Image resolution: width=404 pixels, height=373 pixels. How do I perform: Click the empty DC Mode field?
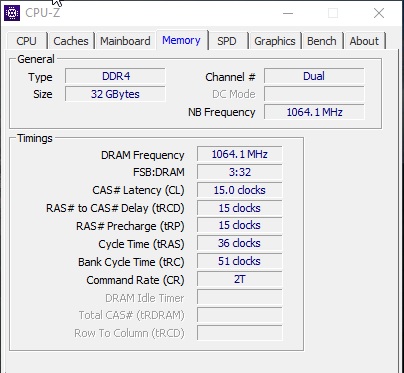pyautogui.click(x=314, y=94)
